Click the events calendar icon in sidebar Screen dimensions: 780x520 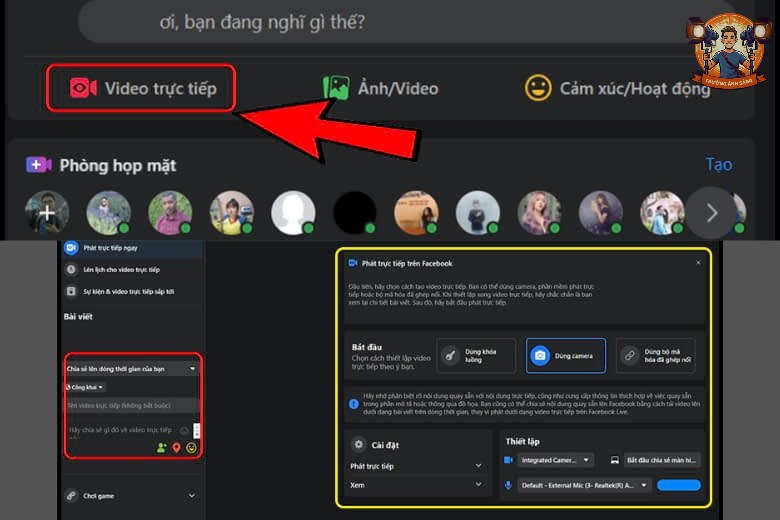point(71,291)
